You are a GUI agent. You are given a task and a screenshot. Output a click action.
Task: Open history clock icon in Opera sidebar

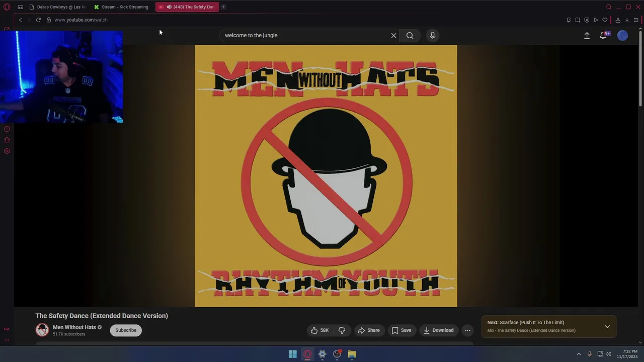coord(7,129)
